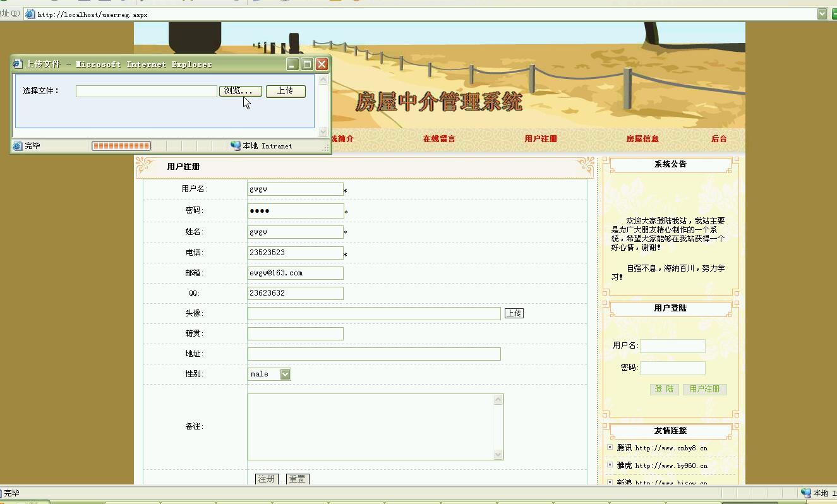Image resolution: width=837 pixels, height=504 pixels.
Task: Click the popup status bar page icon
Action: (18, 146)
